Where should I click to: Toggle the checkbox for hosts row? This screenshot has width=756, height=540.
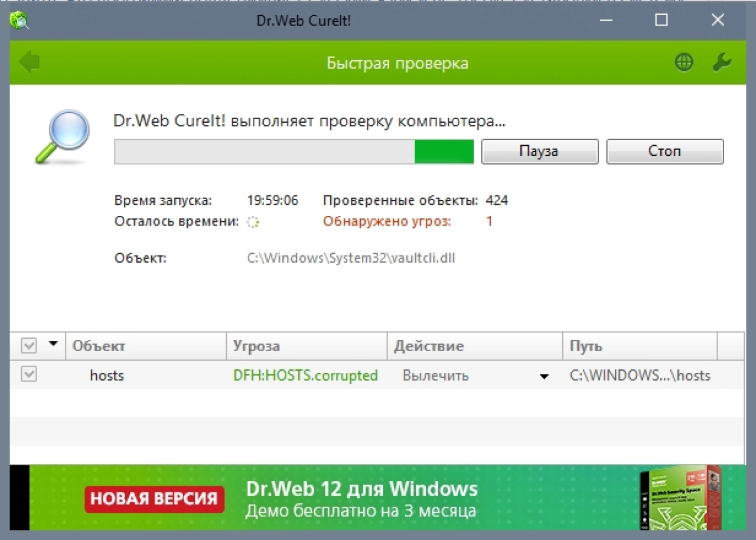pos(29,374)
